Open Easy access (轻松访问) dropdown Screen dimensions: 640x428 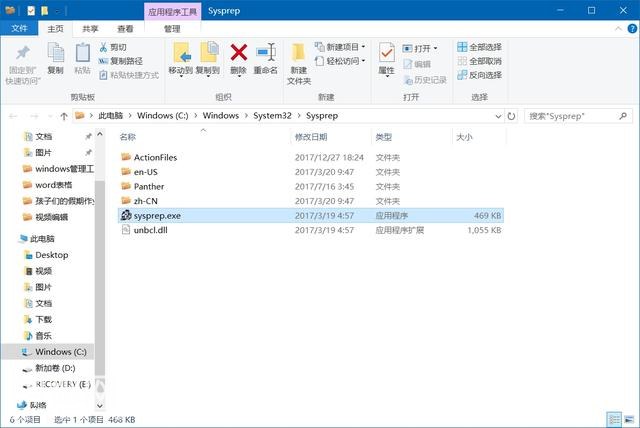click(x=340, y=61)
